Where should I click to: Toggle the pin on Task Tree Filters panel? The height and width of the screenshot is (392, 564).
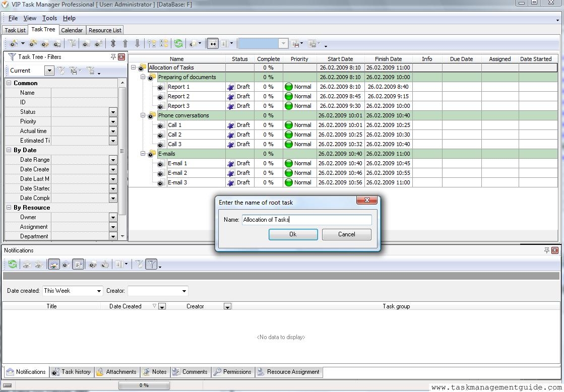[113, 57]
